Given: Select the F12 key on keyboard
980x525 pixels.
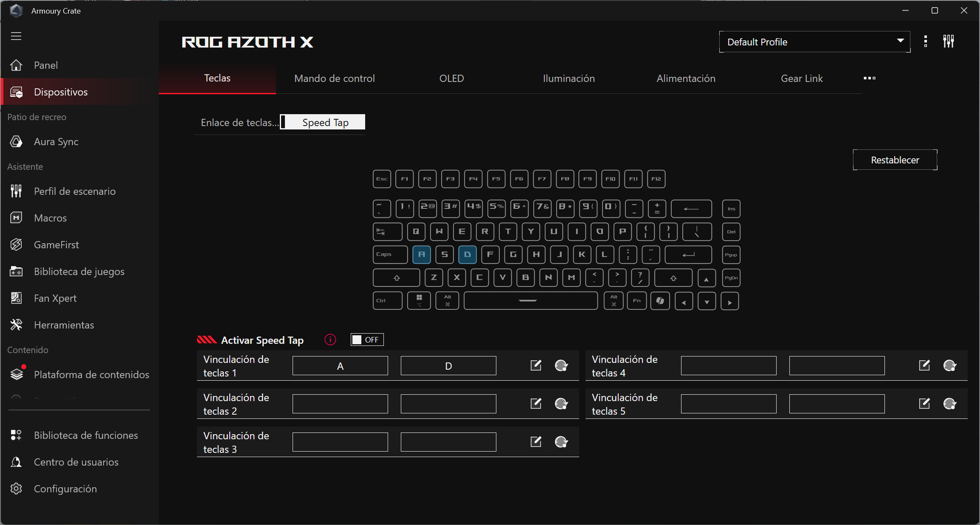Looking at the screenshot, I should (656, 179).
